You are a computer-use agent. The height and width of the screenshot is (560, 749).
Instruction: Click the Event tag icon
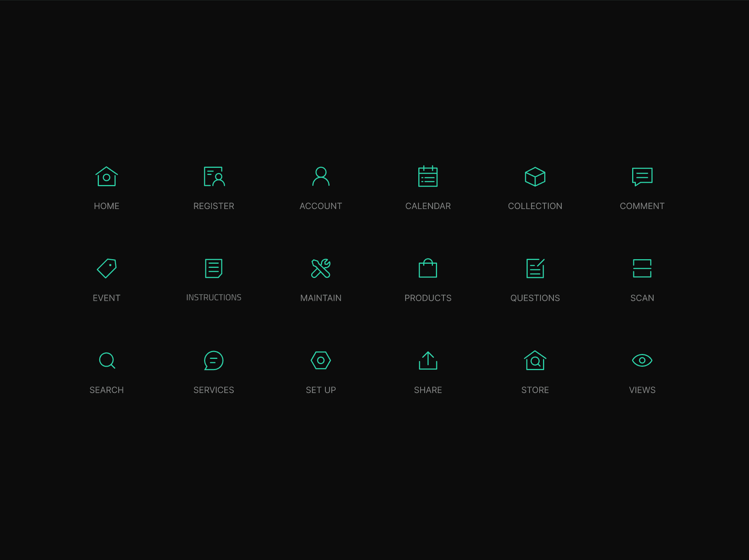click(107, 268)
